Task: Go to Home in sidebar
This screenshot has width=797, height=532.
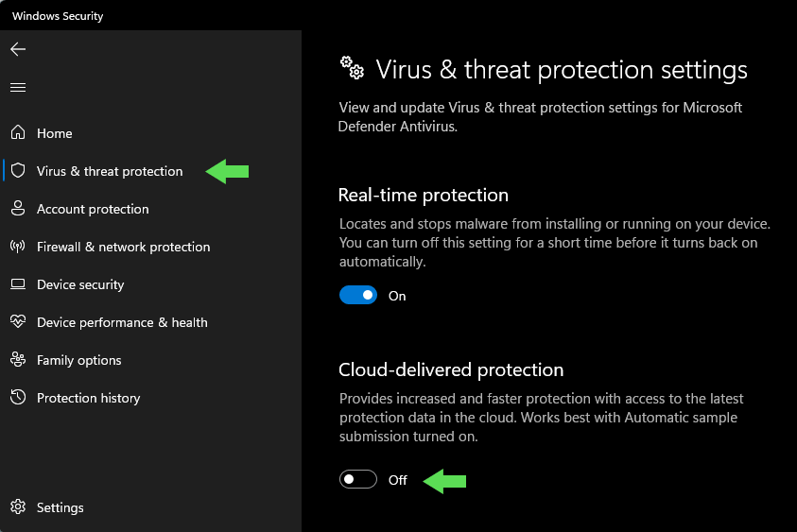Action: (x=55, y=133)
